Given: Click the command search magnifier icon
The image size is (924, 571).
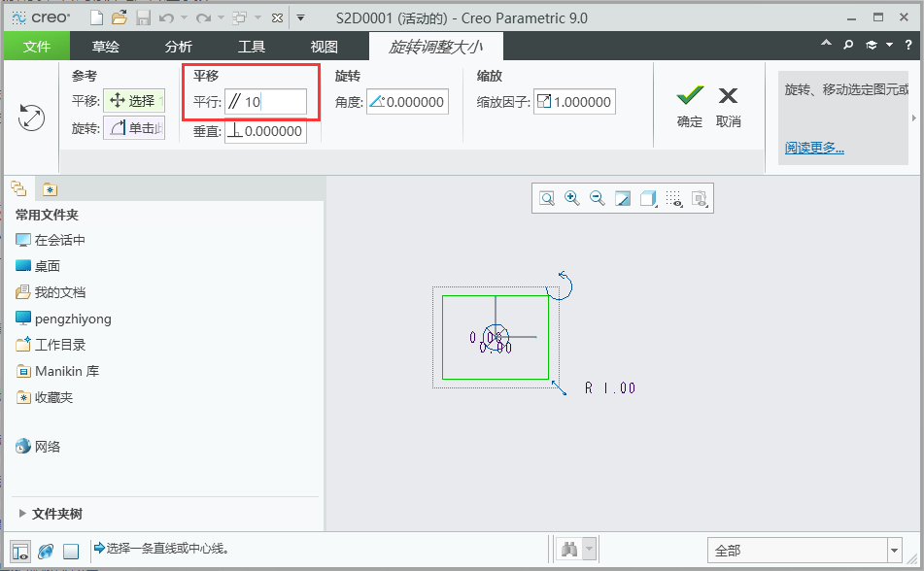Looking at the screenshot, I should [x=848, y=45].
